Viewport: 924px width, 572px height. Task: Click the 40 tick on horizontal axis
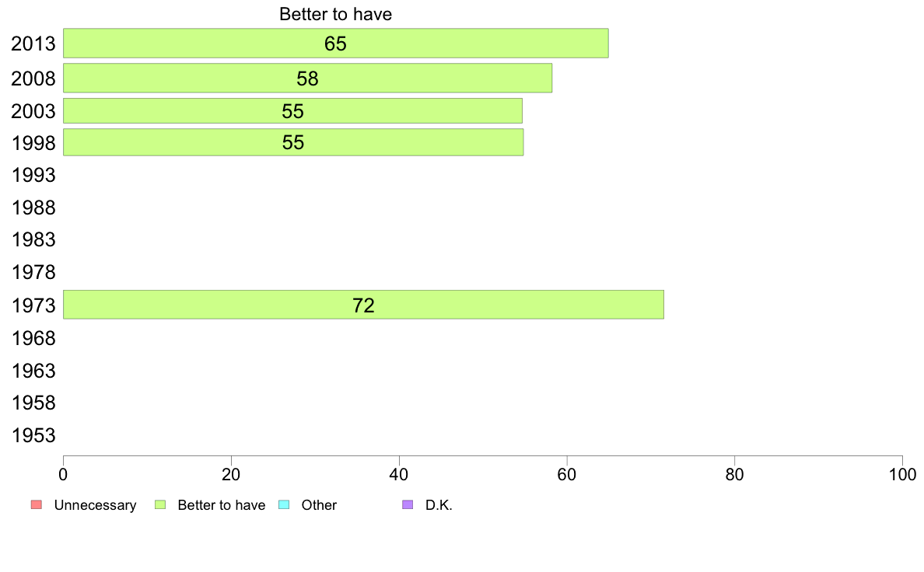pyautogui.click(x=399, y=475)
